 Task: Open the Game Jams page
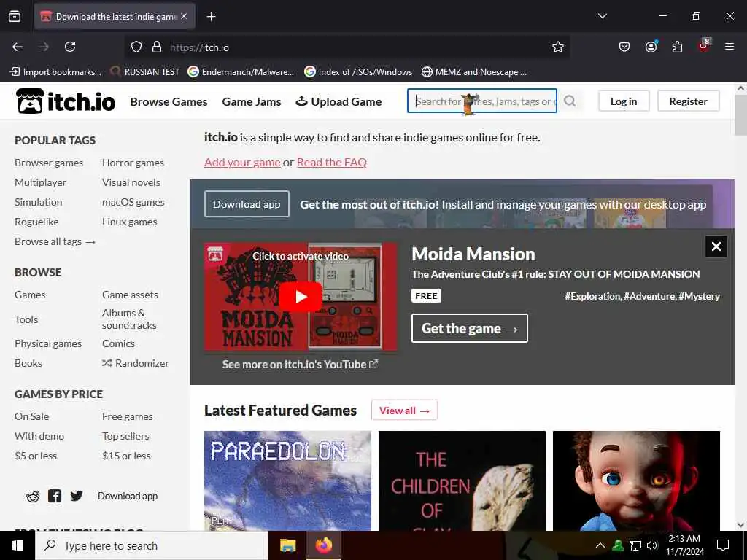pos(252,101)
